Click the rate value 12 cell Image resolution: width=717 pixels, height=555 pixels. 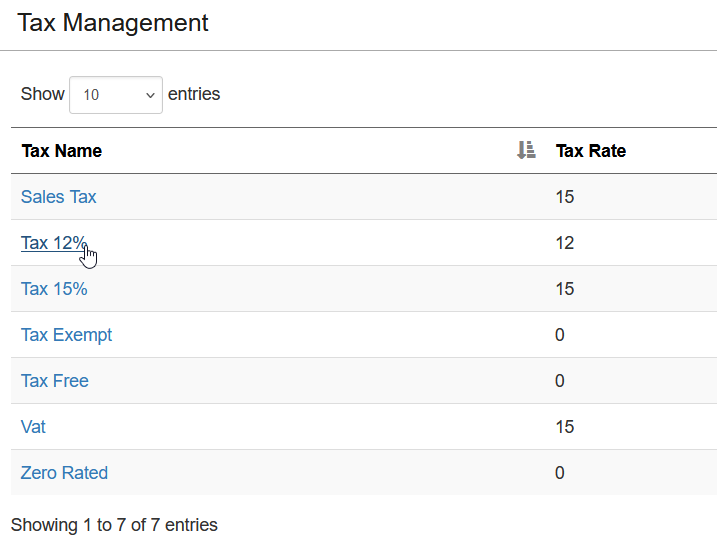(x=565, y=243)
